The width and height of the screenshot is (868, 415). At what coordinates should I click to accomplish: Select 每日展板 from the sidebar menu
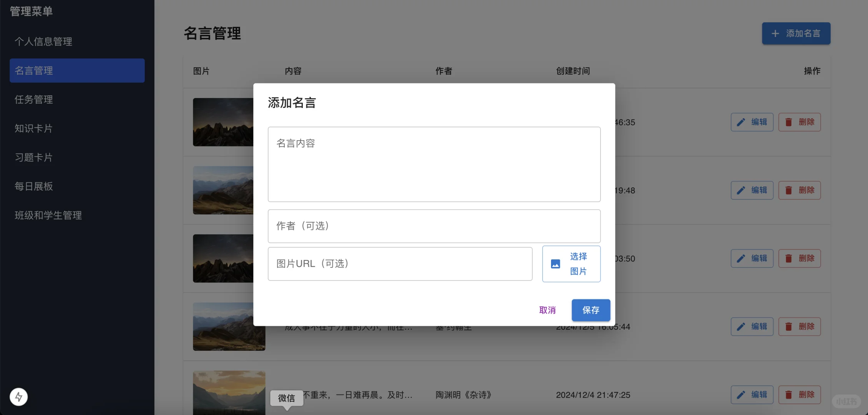pos(34,186)
